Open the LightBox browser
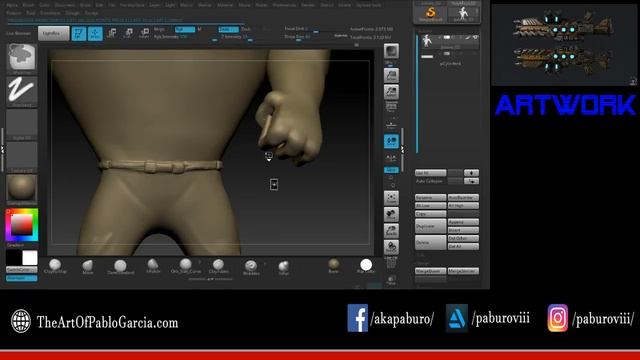 point(53,33)
